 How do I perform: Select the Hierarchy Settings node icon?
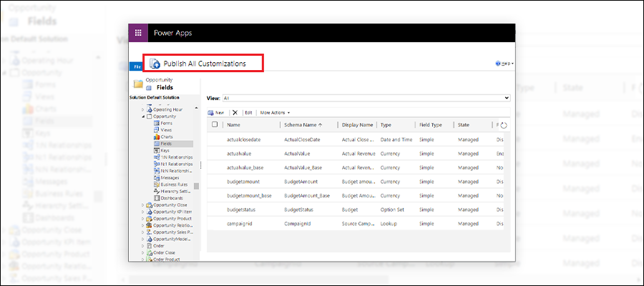click(x=157, y=191)
